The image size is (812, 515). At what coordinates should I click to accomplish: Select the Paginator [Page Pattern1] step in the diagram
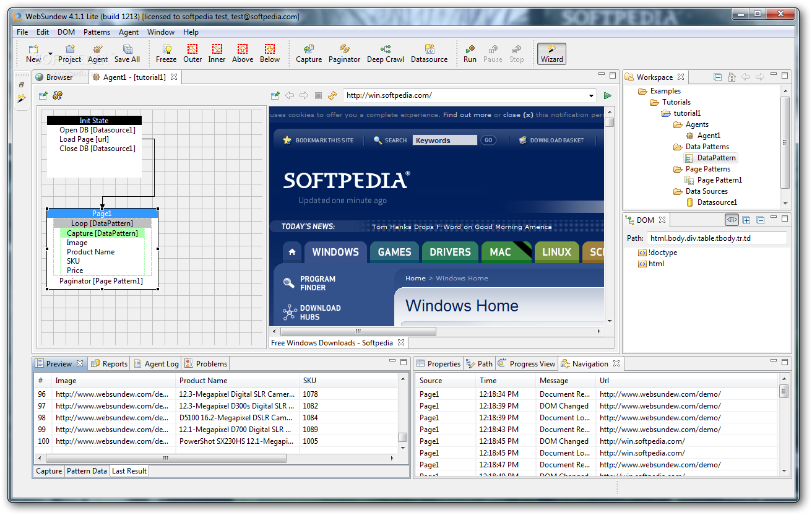coord(101,281)
